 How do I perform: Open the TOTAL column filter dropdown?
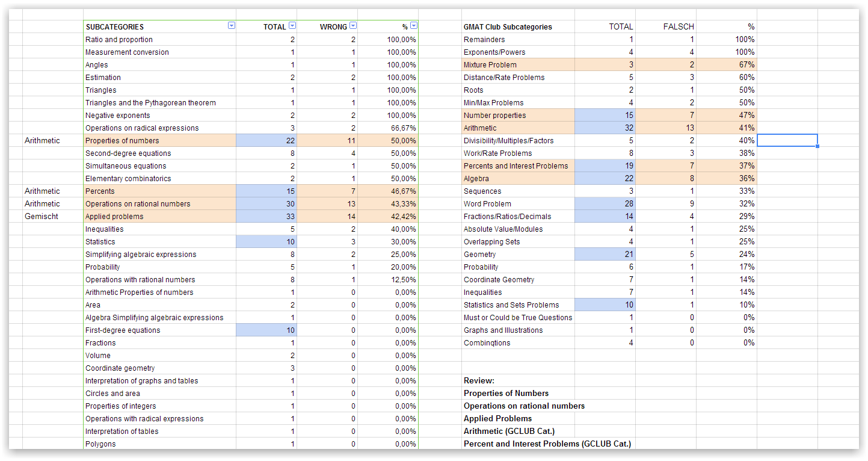pyautogui.click(x=292, y=26)
